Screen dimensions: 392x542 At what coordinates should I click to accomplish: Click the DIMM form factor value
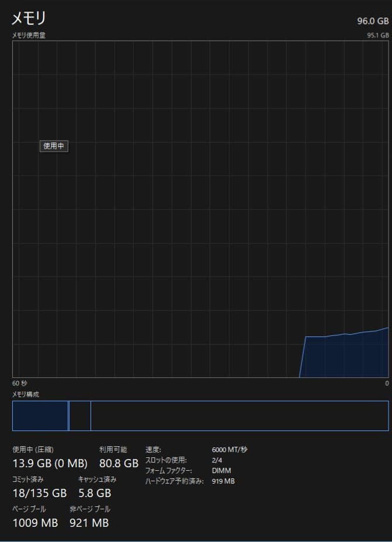point(221,471)
